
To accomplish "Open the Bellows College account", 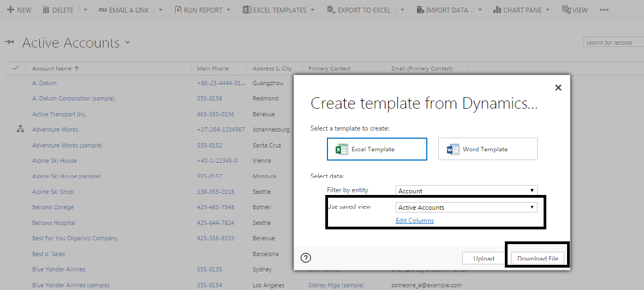I will [x=53, y=208].
